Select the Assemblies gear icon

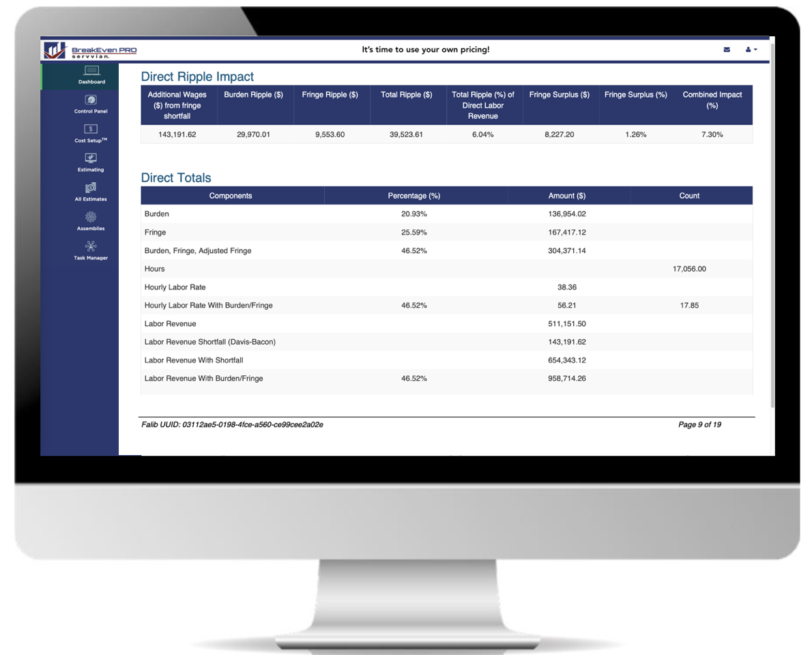pyautogui.click(x=91, y=217)
